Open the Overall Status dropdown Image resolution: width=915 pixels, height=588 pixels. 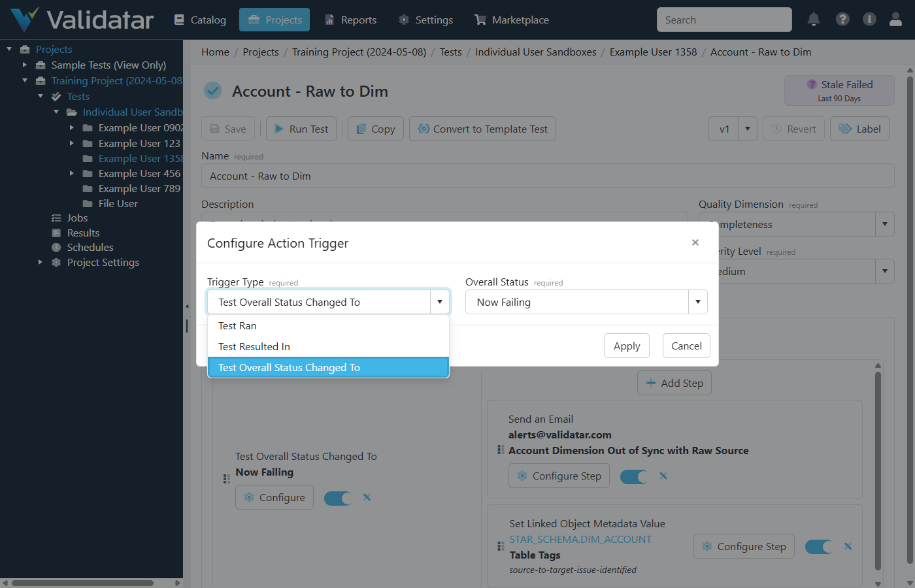tap(697, 302)
